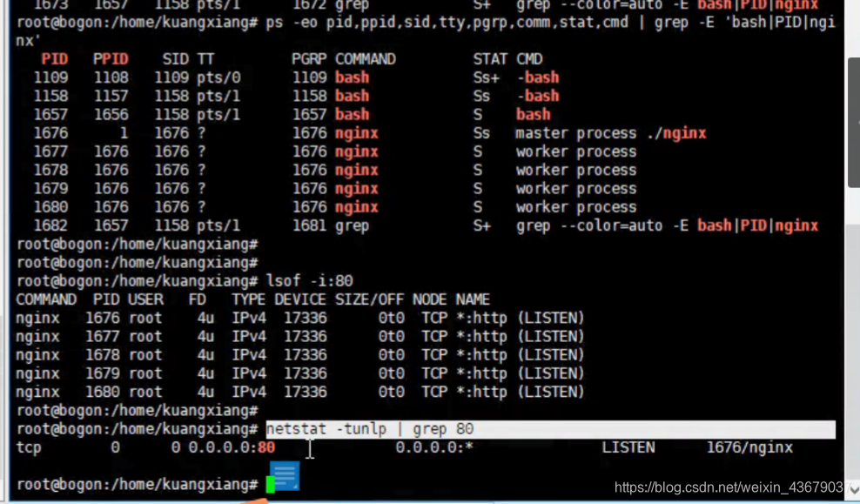Click PPID value '1108'
Viewport: 860px width, 504px height.
pyautogui.click(x=111, y=77)
